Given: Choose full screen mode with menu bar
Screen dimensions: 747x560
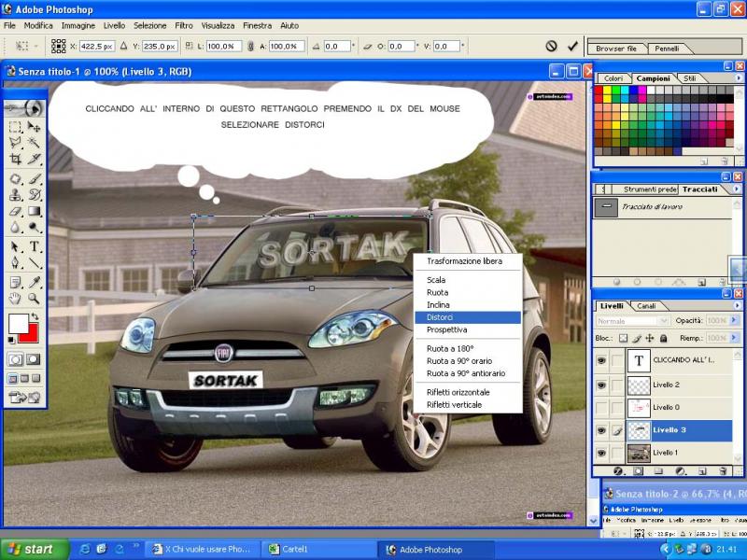Looking at the screenshot, I should click(x=24, y=379).
